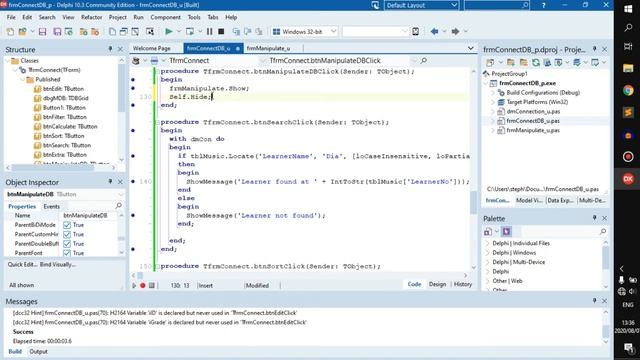This screenshot has height=360, width=640.
Task: Click the Stop program square icon
Action: click(221, 31)
